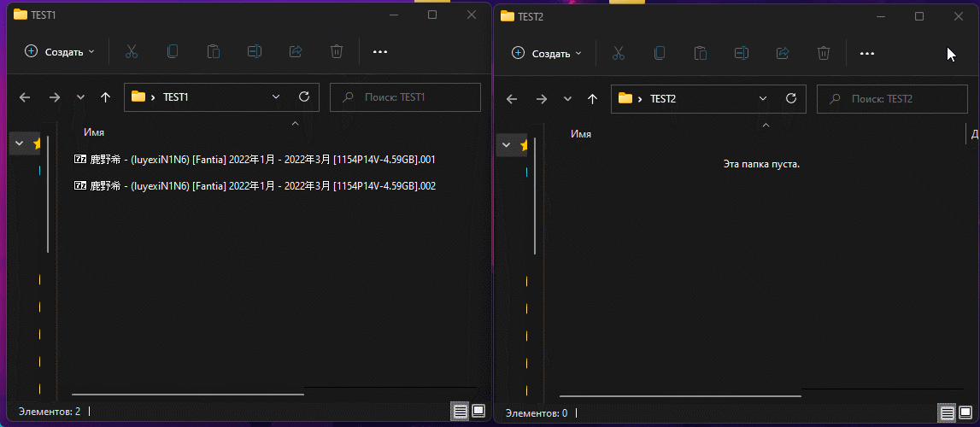The image size is (980, 427).
Task: Click the Copy icon in TEST1 window
Action: click(x=173, y=52)
